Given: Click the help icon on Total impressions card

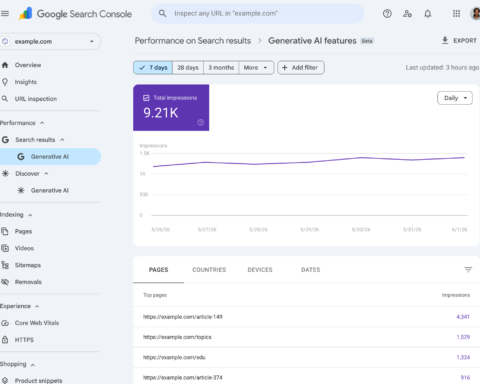Looking at the screenshot, I should pos(201,122).
